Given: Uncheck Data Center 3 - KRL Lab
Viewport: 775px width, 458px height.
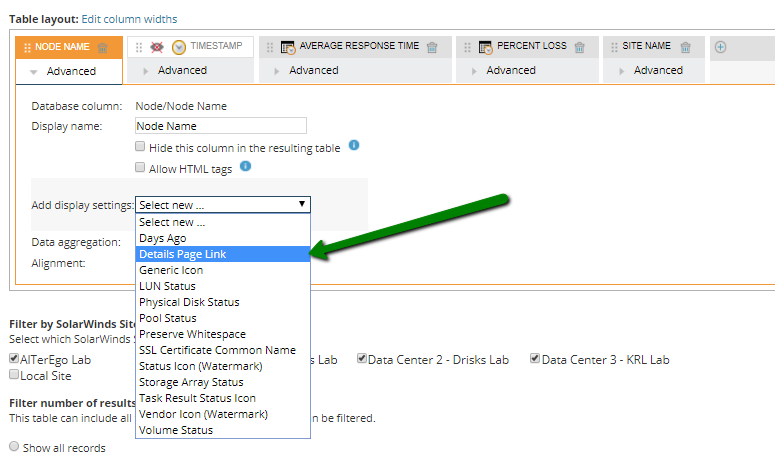Looking at the screenshot, I should (x=535, y=358).
